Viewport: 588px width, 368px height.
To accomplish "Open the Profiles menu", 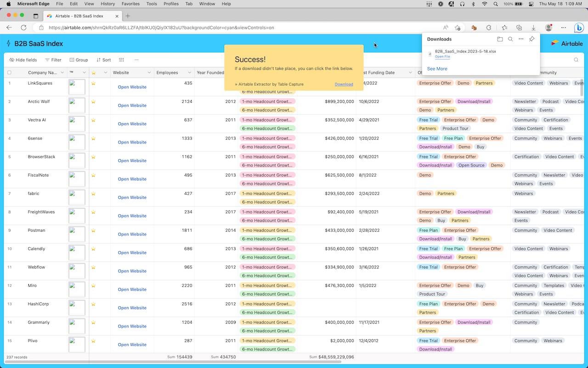I will (x=171, y=4).
